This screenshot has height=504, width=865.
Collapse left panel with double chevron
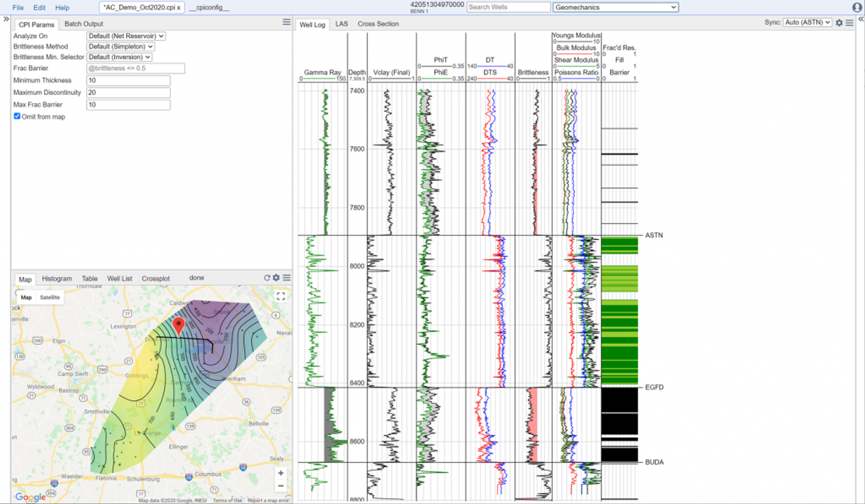click(x=6, y=19)
